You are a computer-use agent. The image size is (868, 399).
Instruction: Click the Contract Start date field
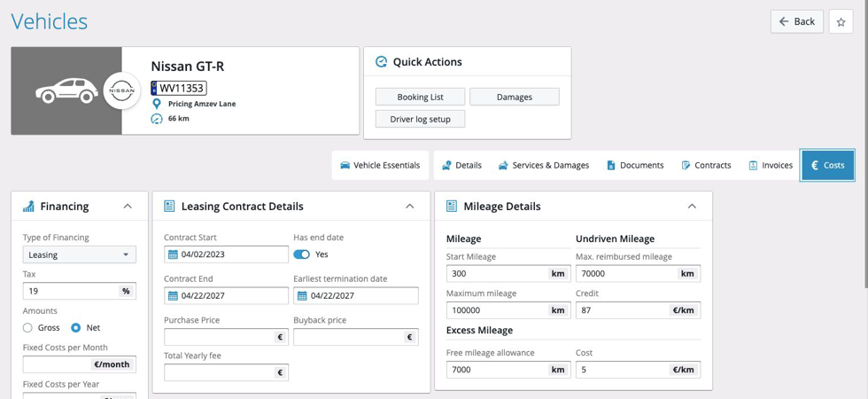point(227,254)
